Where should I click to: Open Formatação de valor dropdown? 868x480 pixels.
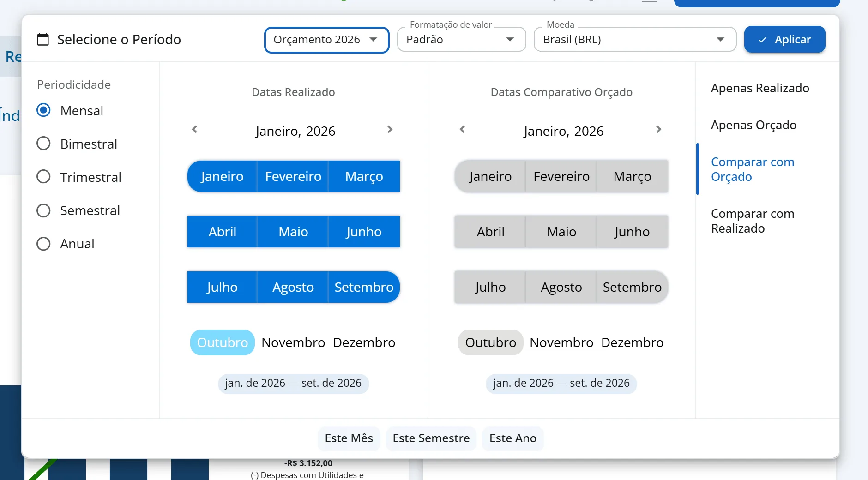pos(461,40)
